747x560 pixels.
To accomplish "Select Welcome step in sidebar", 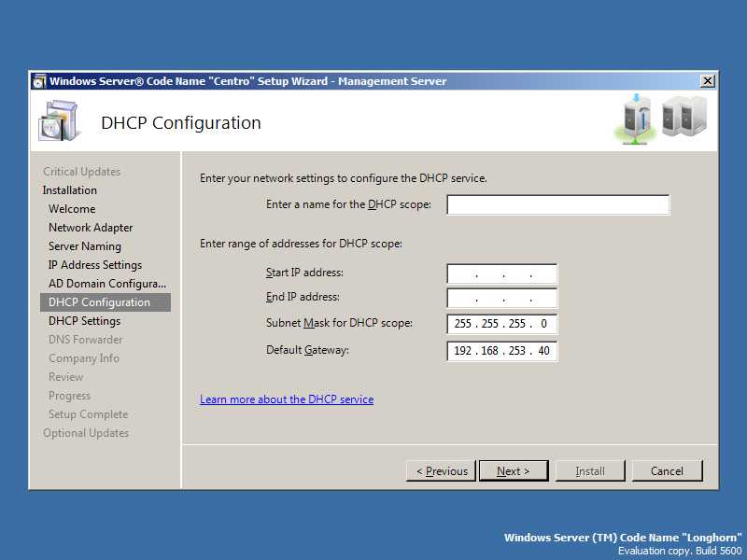I will point(72,209).
